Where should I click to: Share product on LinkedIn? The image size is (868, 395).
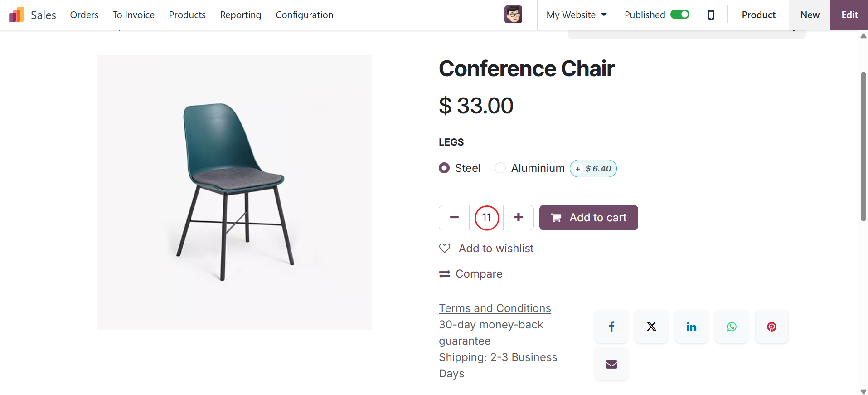[691, 327]
